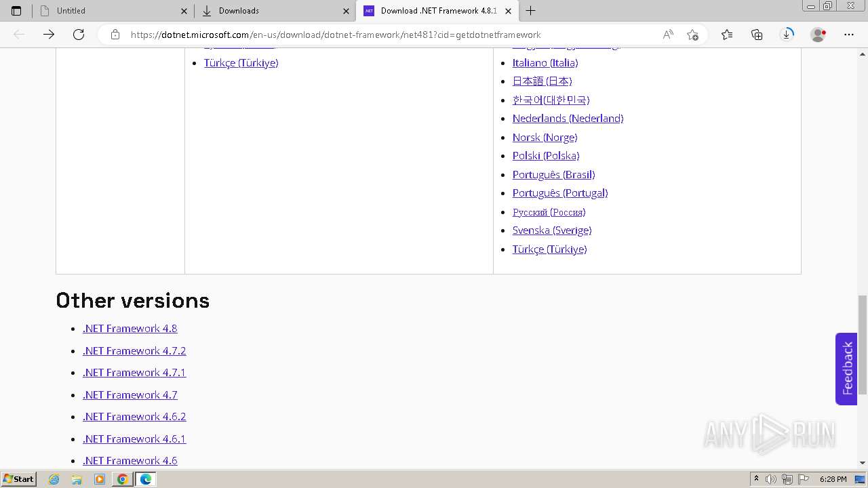Select Microsoft Edge taskbar icon
The height and width of the screenshot is (488, 868).
pos(146,479)
